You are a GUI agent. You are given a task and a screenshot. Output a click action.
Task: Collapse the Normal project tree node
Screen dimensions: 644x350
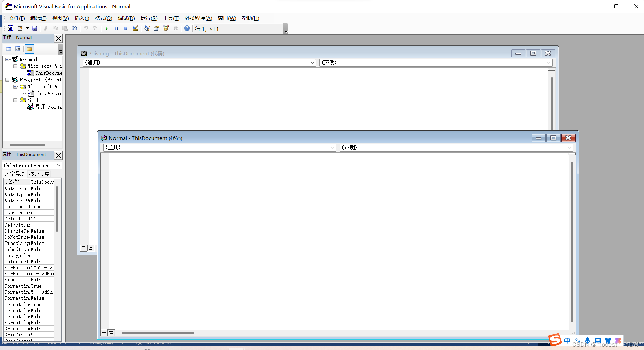pos(7,59)
